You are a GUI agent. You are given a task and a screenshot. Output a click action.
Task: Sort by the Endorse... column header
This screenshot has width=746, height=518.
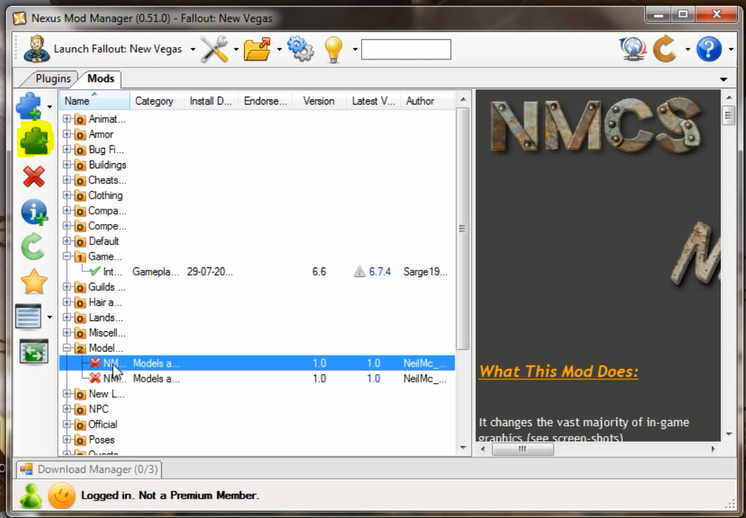[265, 101]
